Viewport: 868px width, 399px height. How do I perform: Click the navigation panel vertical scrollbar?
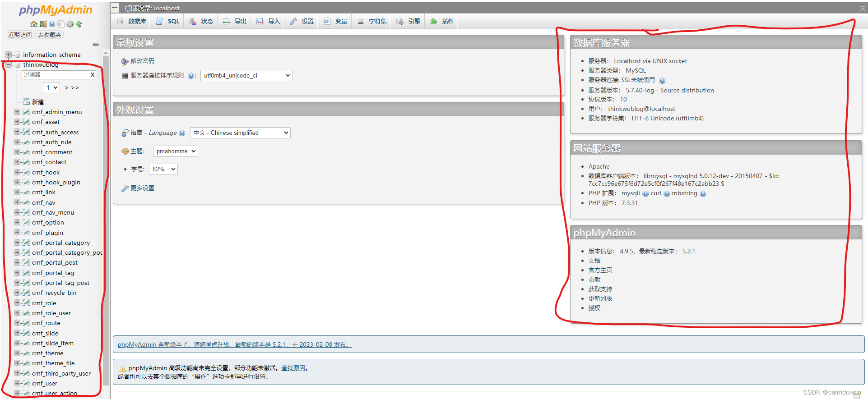coord(106,221)
